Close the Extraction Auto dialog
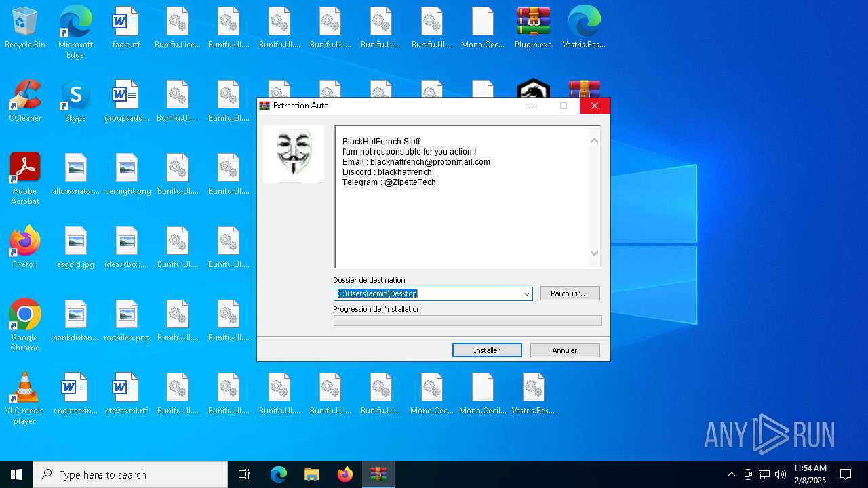The width and height of the screenshot is (868, 488). (x=595, y=106)
